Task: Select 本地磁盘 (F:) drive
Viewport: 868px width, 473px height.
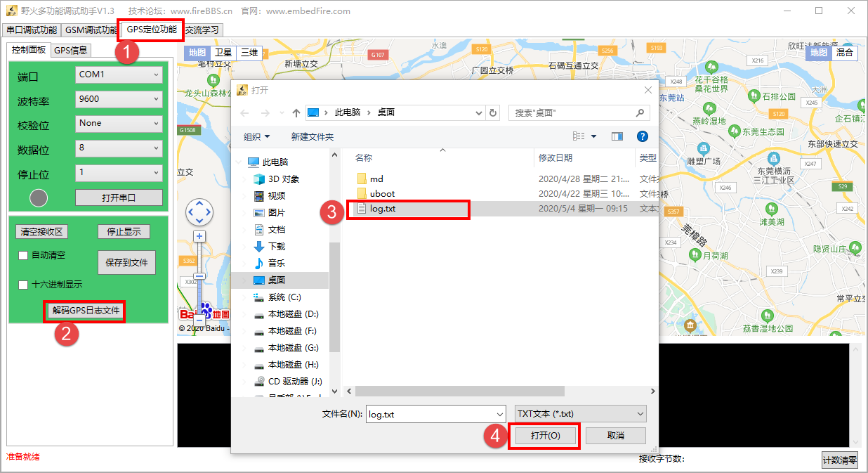Action: pyautogui.click(x=293, y=331)
